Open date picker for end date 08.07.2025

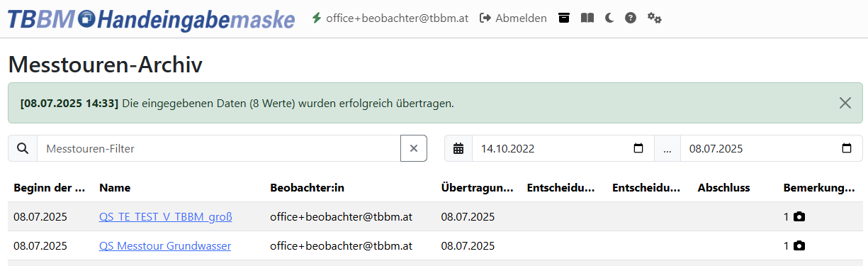[847, 148]
